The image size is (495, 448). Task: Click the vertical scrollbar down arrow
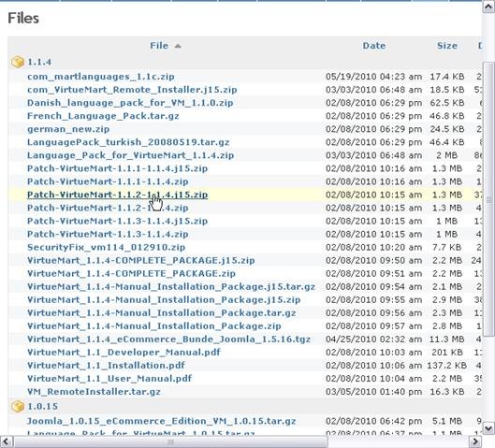pyautogui.click(x=488, y=428)
